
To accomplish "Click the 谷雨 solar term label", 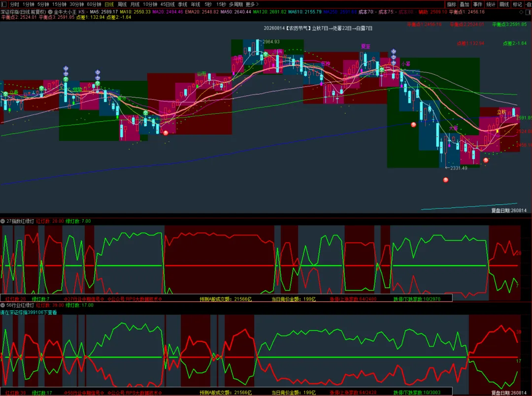I will [x=201, y=74].
